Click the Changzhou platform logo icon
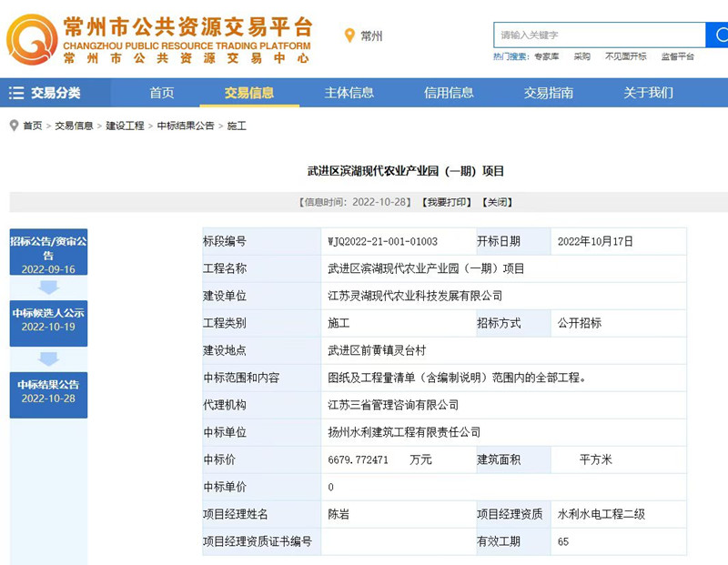 tap(31, 36)
